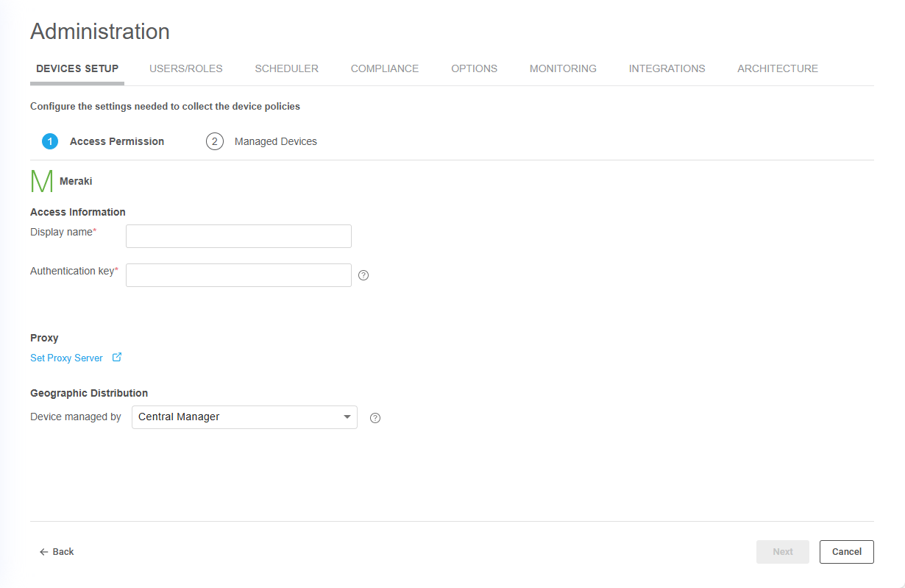Go to the Compliance tab
Image resolution: width=905 pixels, height=588 pixels.
384,68
